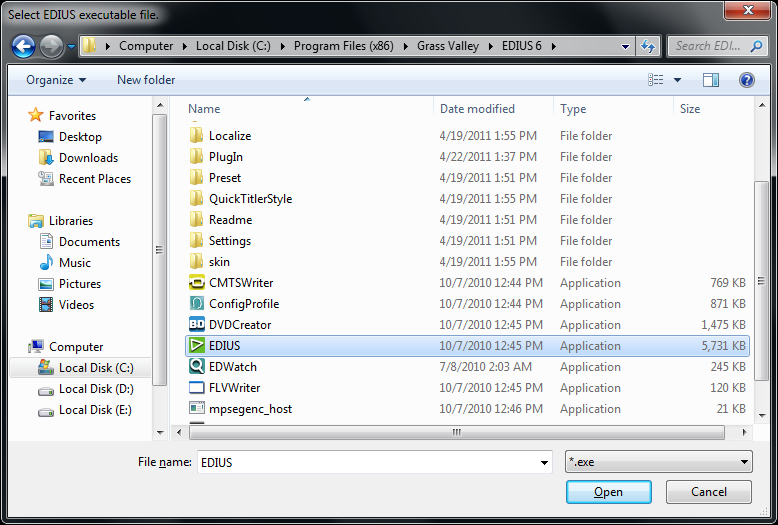
Task: Click the Help question mark icon
Action: (746, 80)
